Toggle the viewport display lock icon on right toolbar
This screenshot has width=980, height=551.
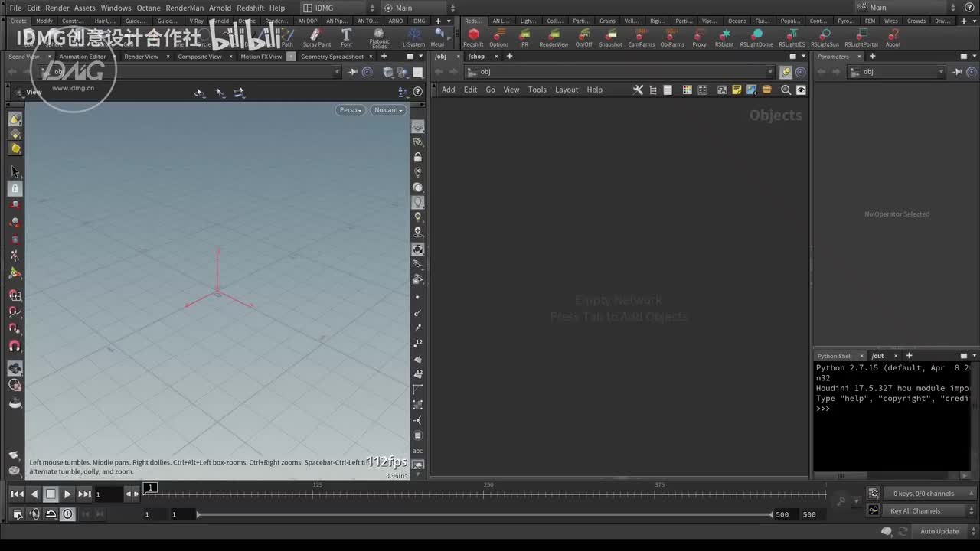[417, 157]
